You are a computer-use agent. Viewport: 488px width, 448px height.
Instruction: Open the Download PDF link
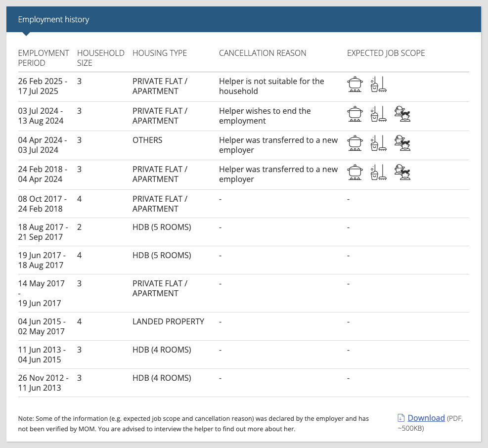(426, 418)
